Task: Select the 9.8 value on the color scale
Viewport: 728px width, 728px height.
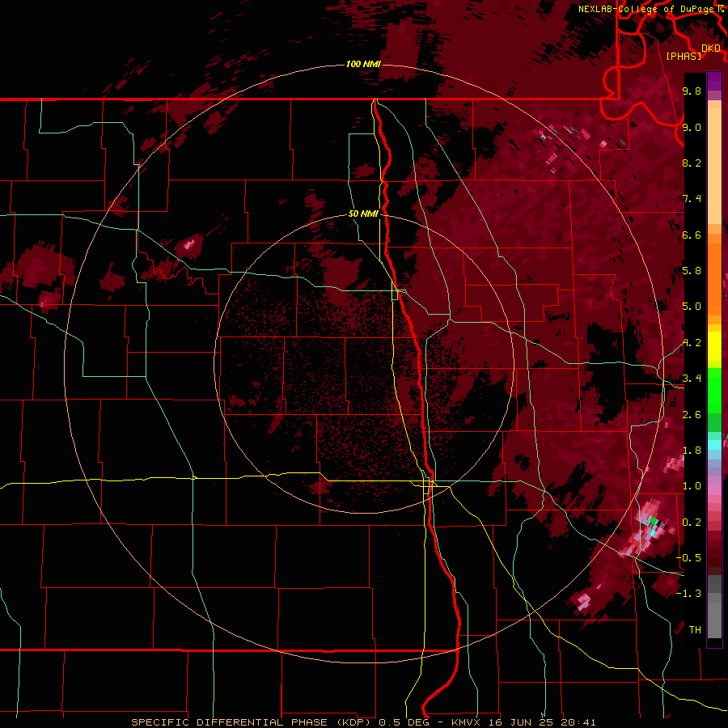Action: (x=692, y=91)
